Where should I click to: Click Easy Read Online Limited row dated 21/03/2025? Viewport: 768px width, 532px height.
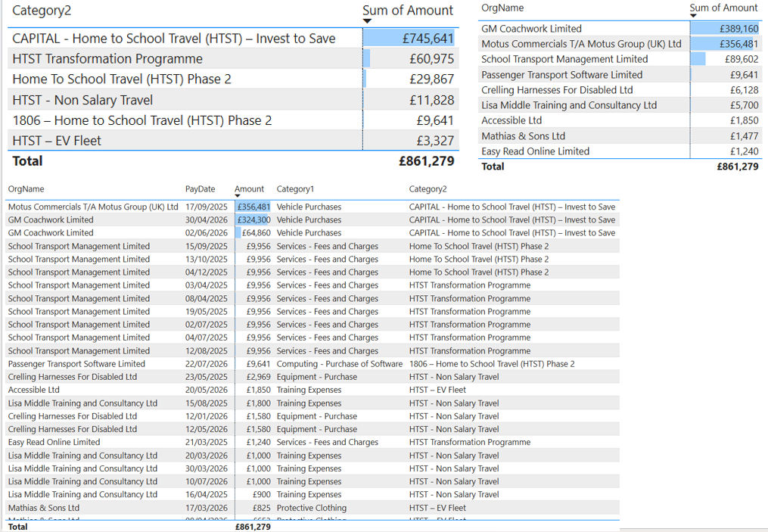click(312, 443)
